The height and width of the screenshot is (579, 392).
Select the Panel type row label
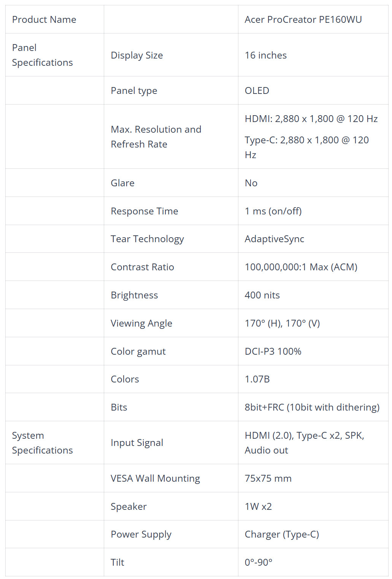click(134, 90)
